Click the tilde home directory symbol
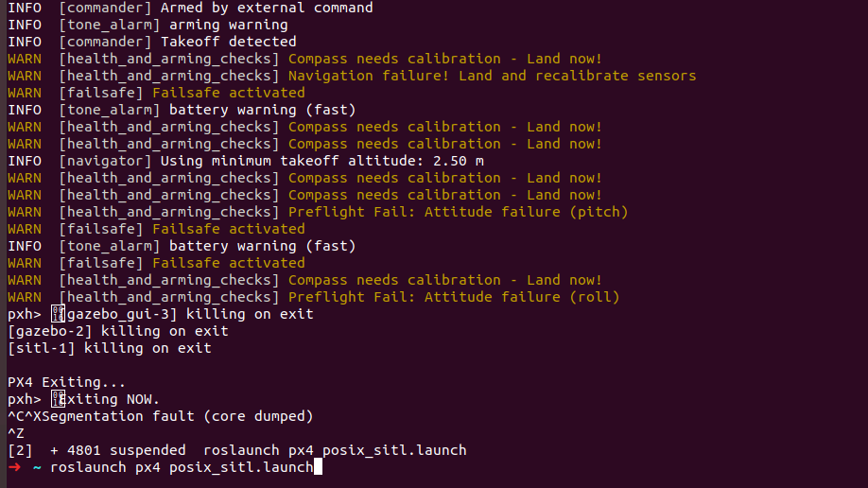 (37, 467)
